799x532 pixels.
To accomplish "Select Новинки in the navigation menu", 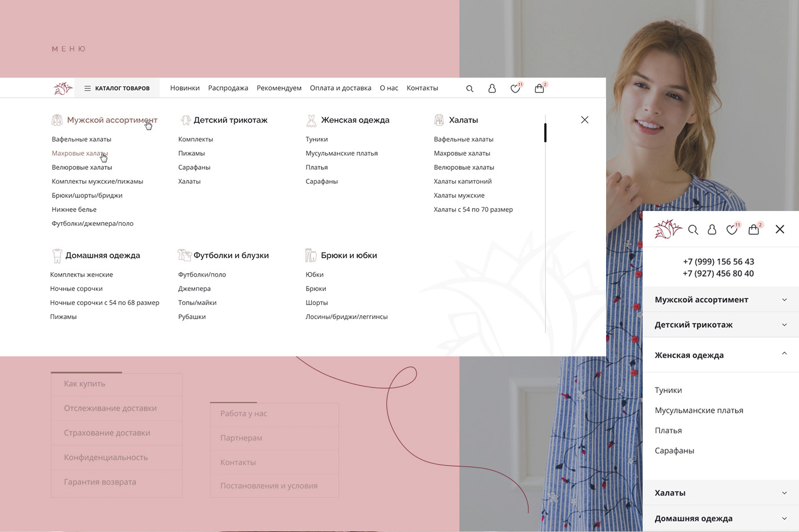I will (x=184, y=88).
